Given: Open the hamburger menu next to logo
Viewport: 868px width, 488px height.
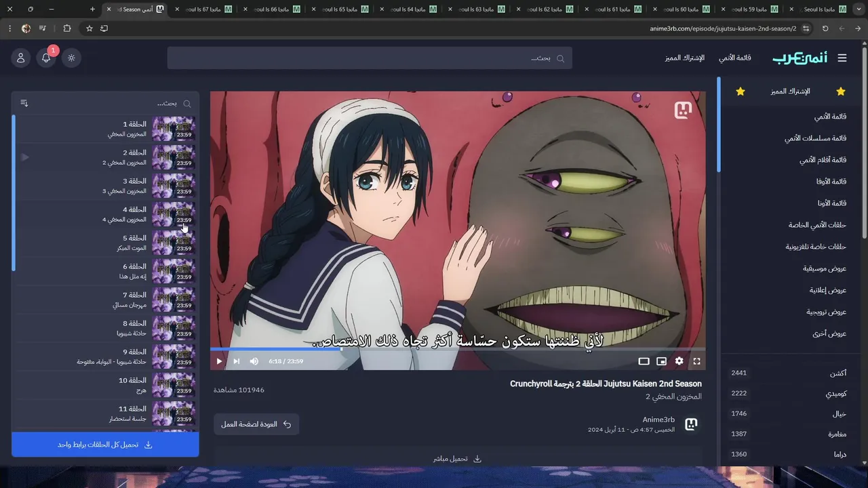Looking at the screenshot, I should (x=842, y=58).
